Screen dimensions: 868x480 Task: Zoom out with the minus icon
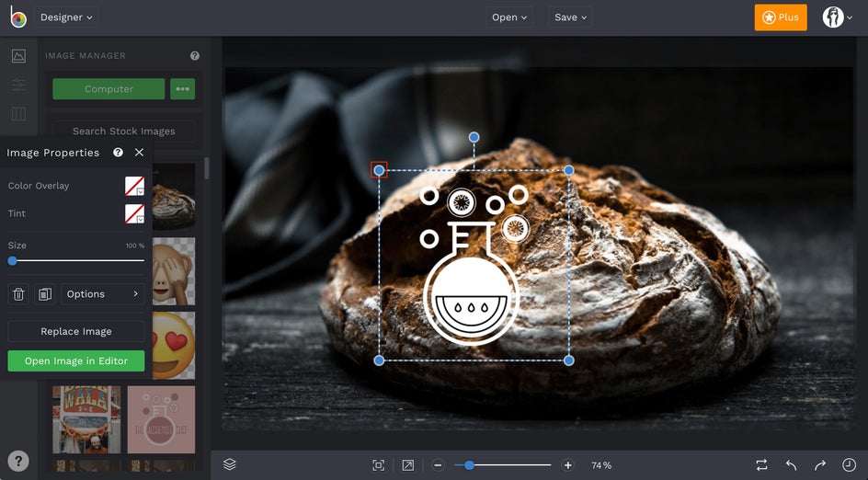coord(438,465)
